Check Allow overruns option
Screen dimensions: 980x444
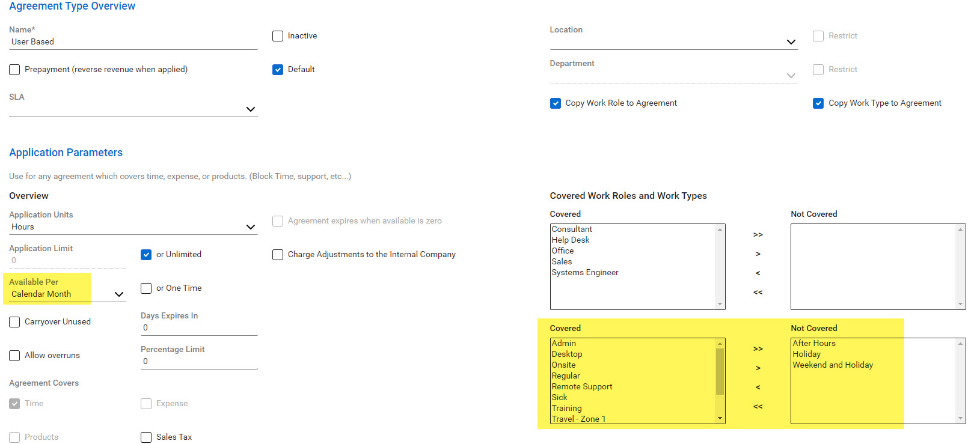14,356
